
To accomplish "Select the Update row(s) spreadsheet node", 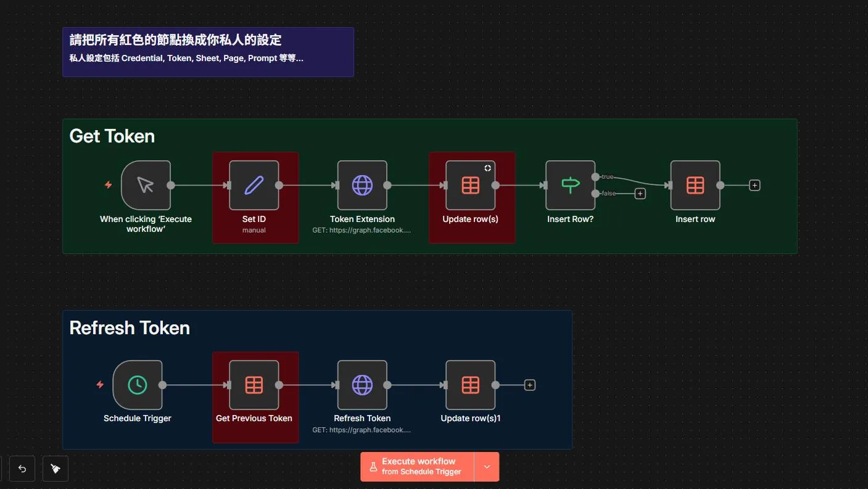I will 470,185.
